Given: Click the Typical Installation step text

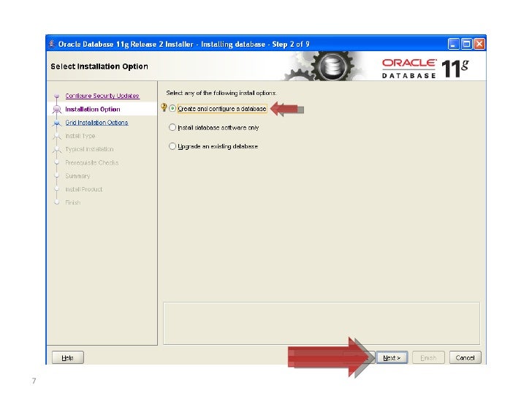Looking at the screenshot, I should tap(89, 149).
